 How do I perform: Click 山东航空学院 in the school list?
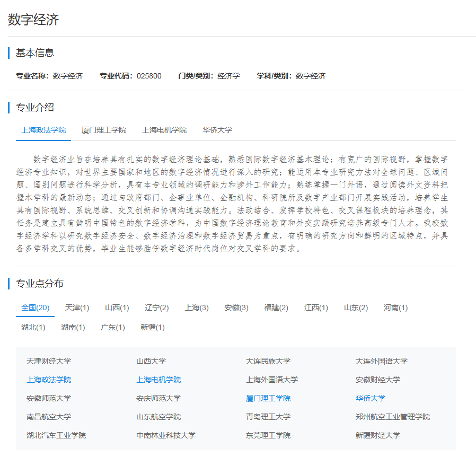pos(158,417)
